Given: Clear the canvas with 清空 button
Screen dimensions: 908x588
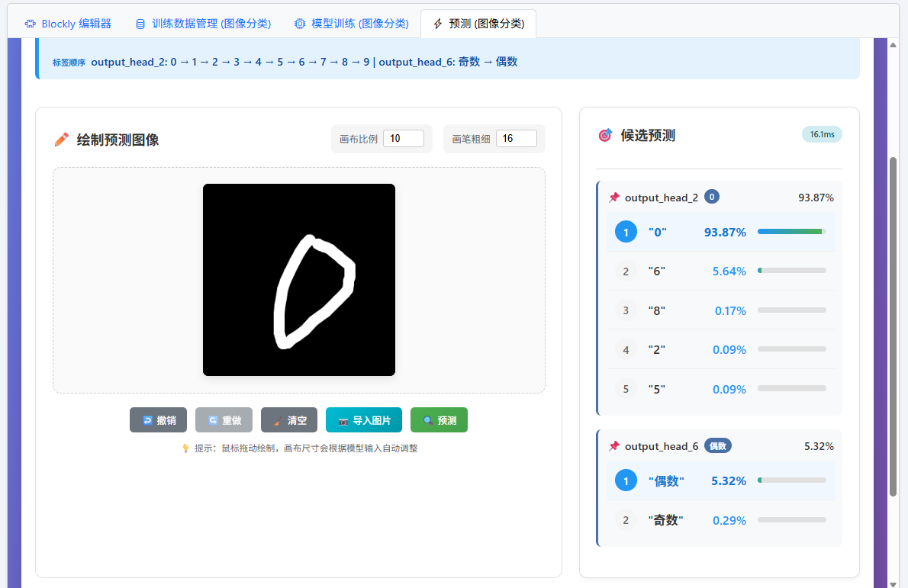Looking at the screenshot, I should click(x=289, y=420).
